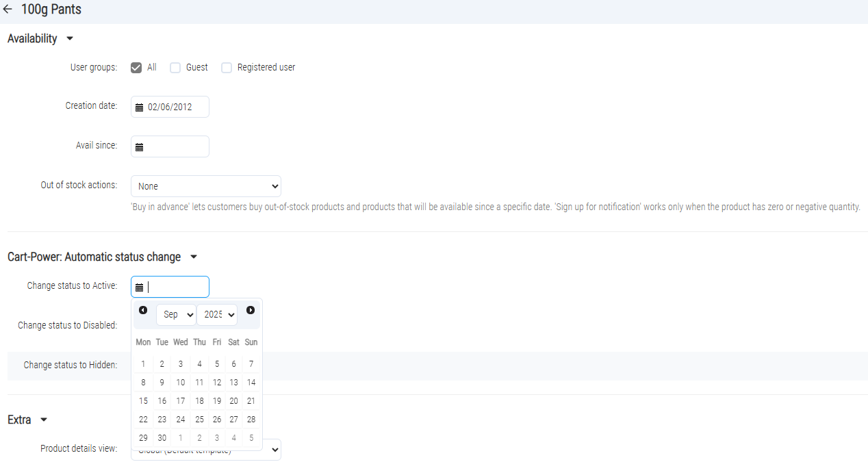Image resolution: width=868 pixels, height=475 pixels.
Task: Open the Out of stock actions dropdown
Action: (x=205, y=186)
